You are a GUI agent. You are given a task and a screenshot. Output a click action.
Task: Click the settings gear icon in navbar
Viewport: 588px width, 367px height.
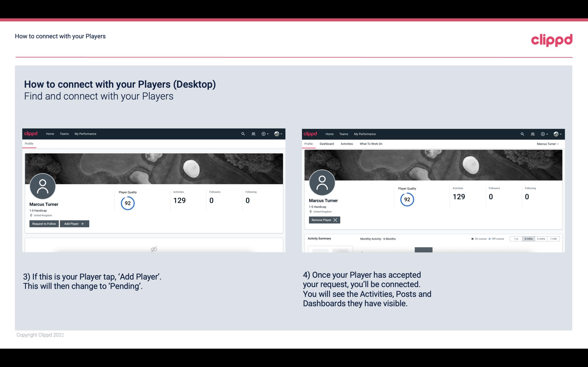point(263,133)
